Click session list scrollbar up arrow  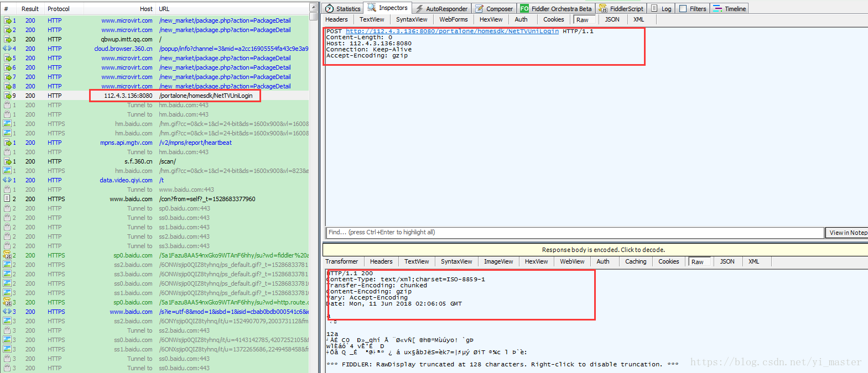click(x=314, y=7)
